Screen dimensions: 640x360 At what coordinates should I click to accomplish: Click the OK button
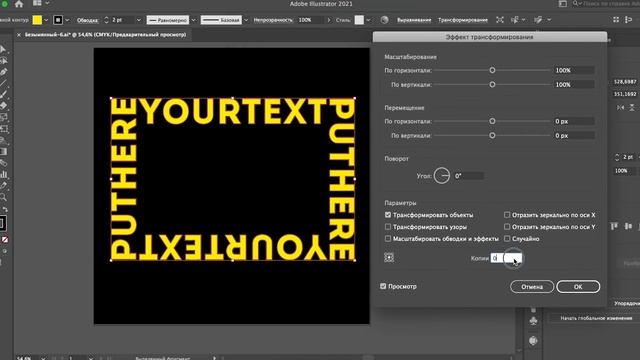click(578, 287)
